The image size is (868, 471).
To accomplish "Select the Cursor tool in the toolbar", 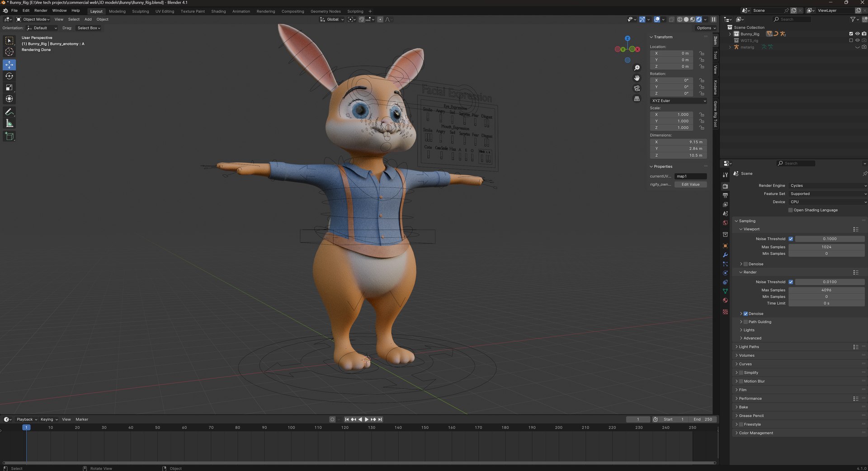I will click(9, 52).
